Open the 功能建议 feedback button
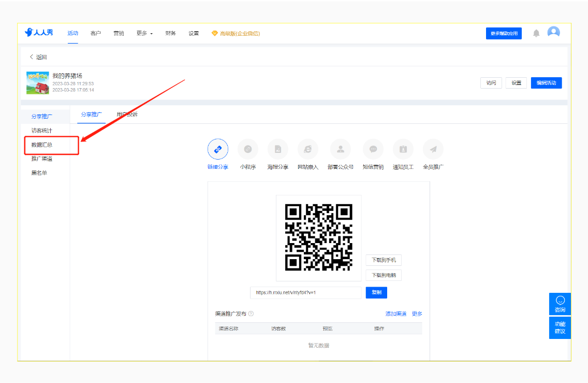The height and width of the screenshot is (383, 588). tap(560, 328)
